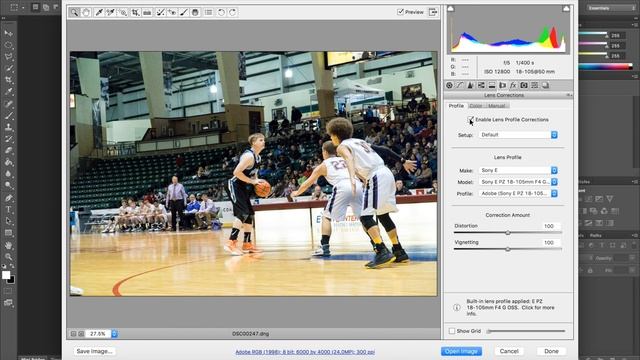The image size is (640, 360).
Task: Click the built-in lens profile info message
Action: (510, 307)
